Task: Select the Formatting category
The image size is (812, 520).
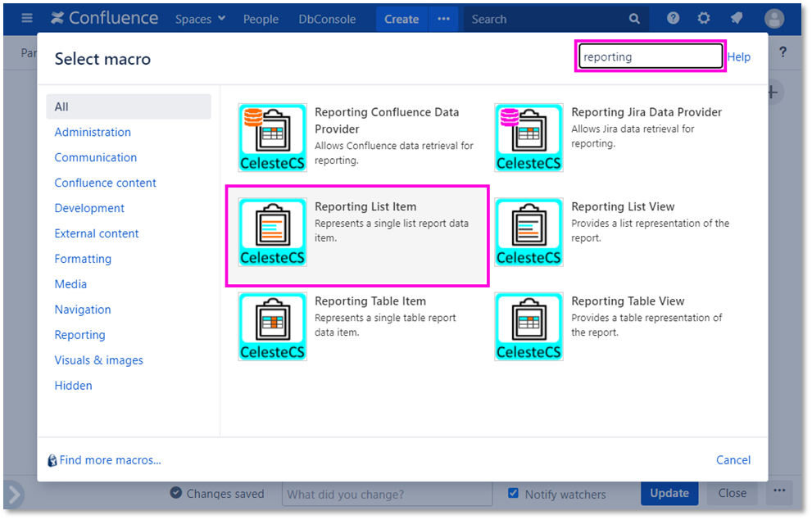Action: [x=83, y=259]
